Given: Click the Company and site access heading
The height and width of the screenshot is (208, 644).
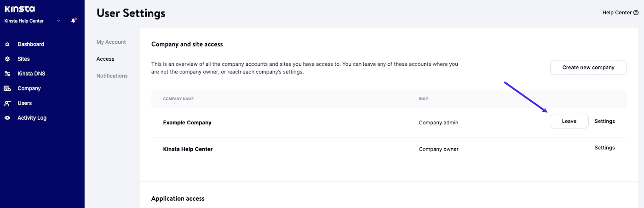Looking at the screenshot, I should (187, 44).
